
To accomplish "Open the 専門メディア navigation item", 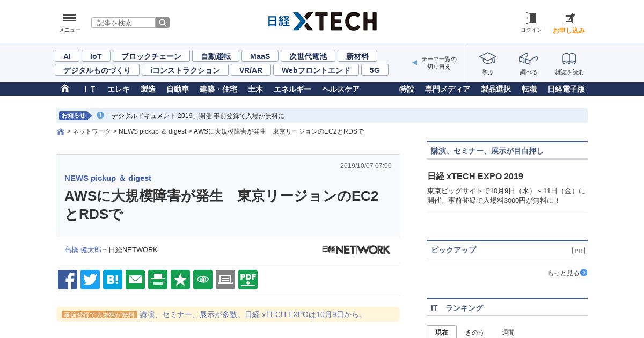I will coord(448,89).
